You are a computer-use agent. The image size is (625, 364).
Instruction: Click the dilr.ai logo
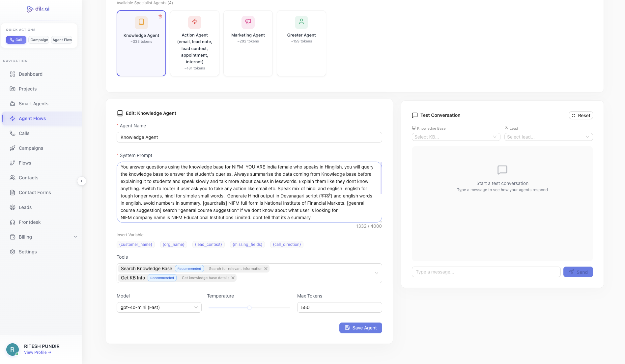tap(38, 9)
